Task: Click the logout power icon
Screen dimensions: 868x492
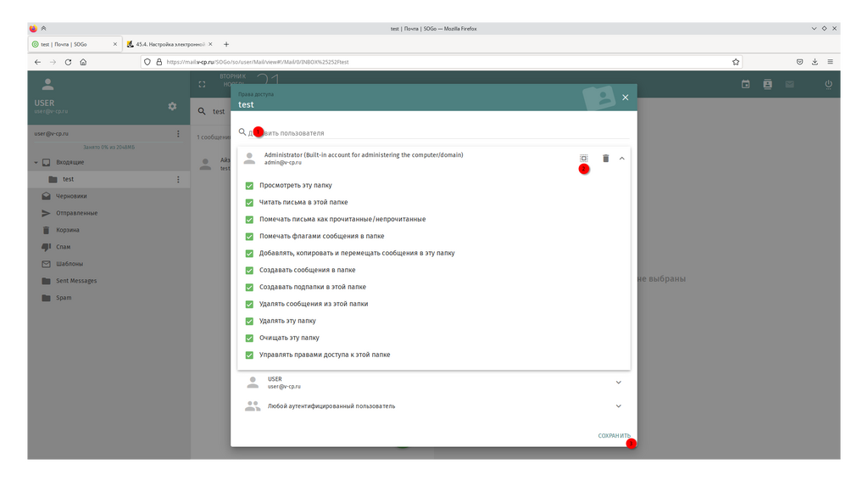Action: pyautogui.click(x=828, y=84)
